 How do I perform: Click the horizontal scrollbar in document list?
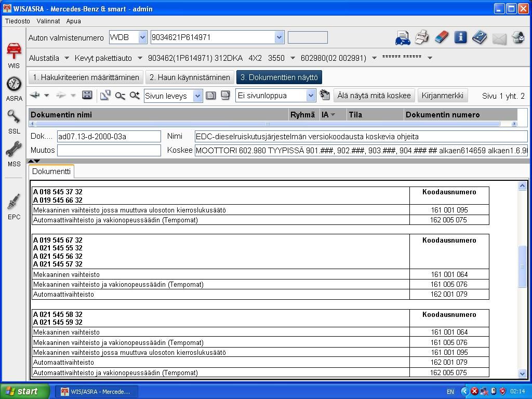pos(267,124)
